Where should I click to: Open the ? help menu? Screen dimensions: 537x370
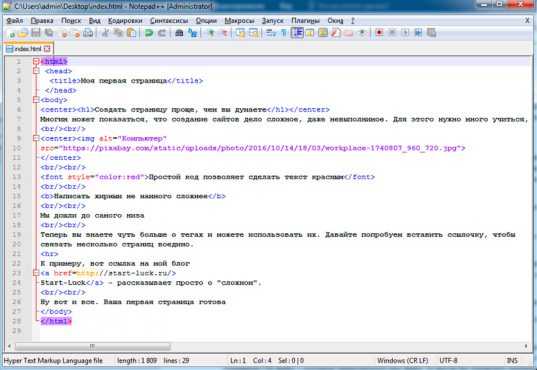(x=353, y=21)
